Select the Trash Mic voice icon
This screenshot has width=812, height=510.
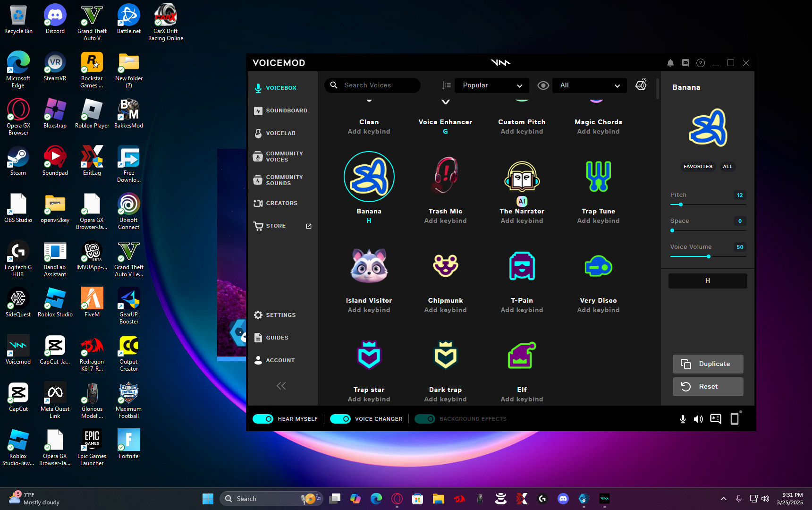point(445,176)
